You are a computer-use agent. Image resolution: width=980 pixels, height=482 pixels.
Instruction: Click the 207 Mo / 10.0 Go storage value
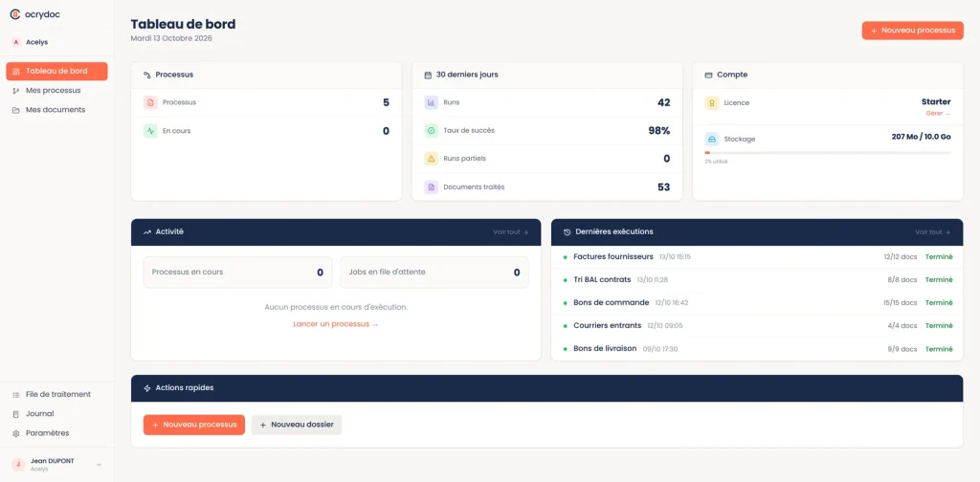click(922, 137)
